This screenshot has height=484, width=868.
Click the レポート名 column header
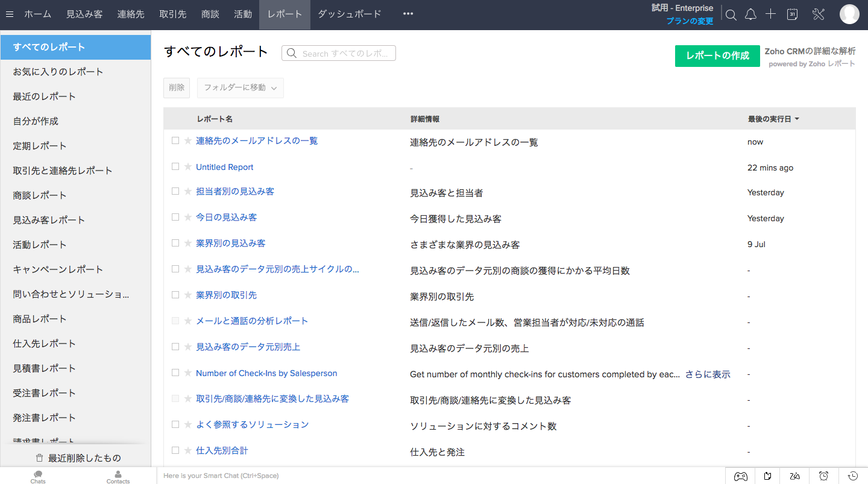tap(215, 119)
